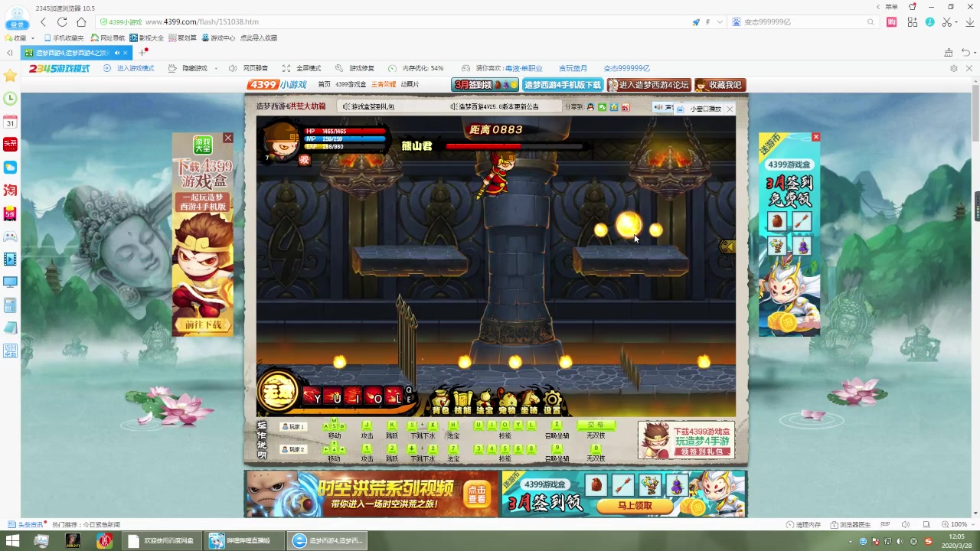Image resolution: width=980 pixels, height=551 pixels.
Task: Click the 收藏我吧 button
Action: [720, 85]
